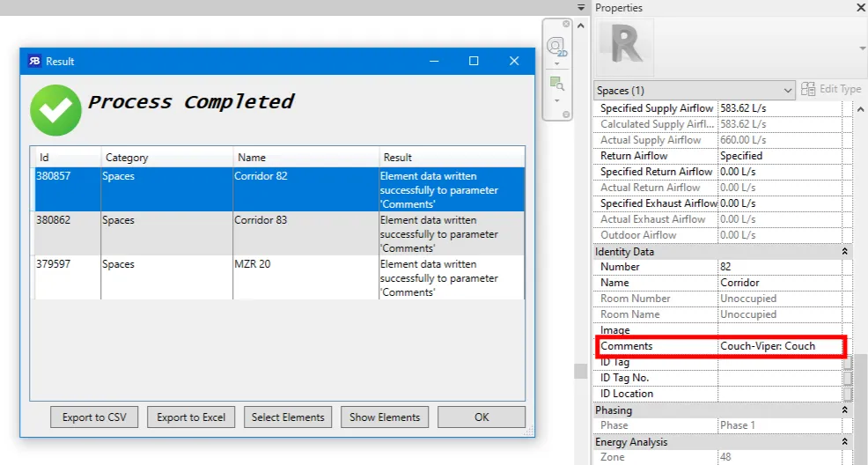Click the small button beside ID Location
The image size is (868, 465).
[x=848, y=395]
